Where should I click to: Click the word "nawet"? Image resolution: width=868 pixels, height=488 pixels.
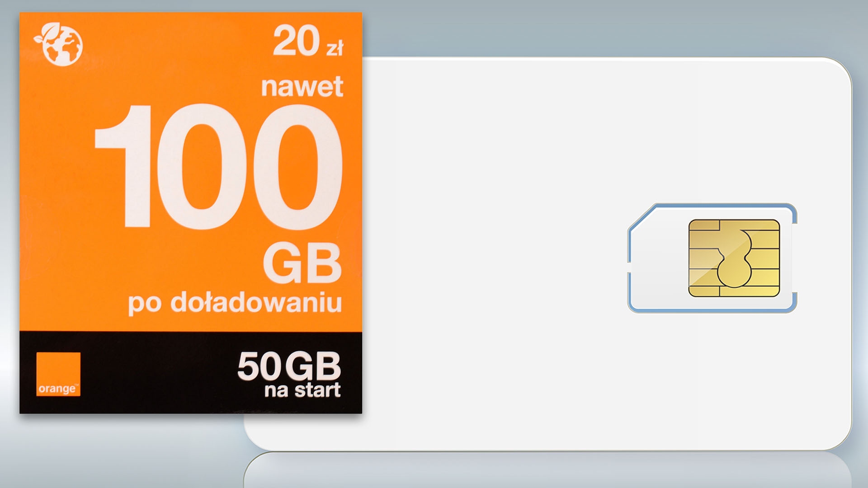tap(302, 87)
